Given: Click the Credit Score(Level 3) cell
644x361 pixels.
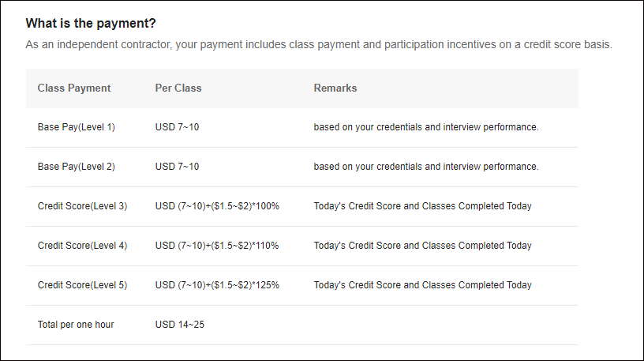Looking at the screenshot, I should coord(82,206).
